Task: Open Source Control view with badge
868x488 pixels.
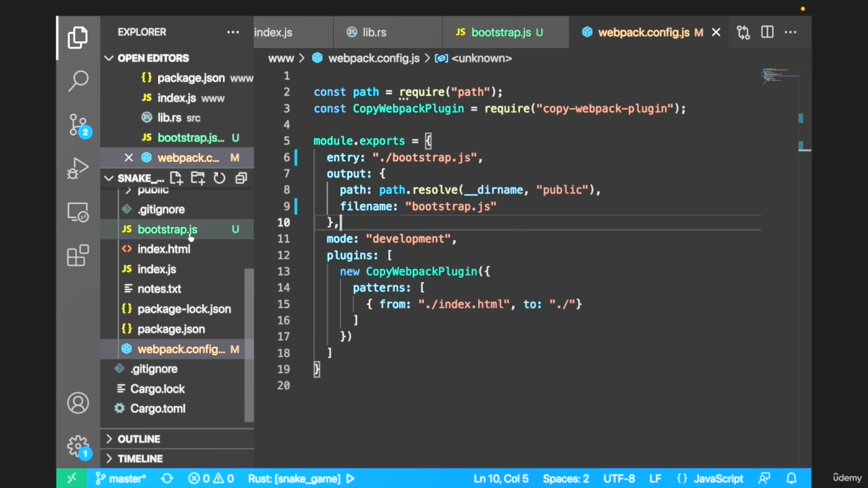Action: [x=78, y=125]
